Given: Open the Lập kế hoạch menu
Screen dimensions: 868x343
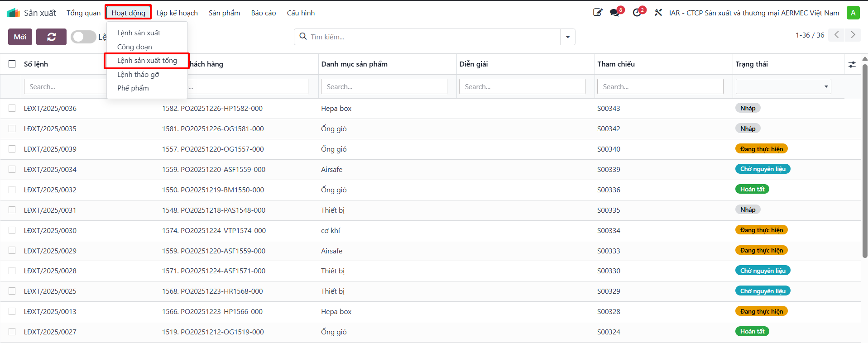Looking at the screenshot, I should pos(177,13).
